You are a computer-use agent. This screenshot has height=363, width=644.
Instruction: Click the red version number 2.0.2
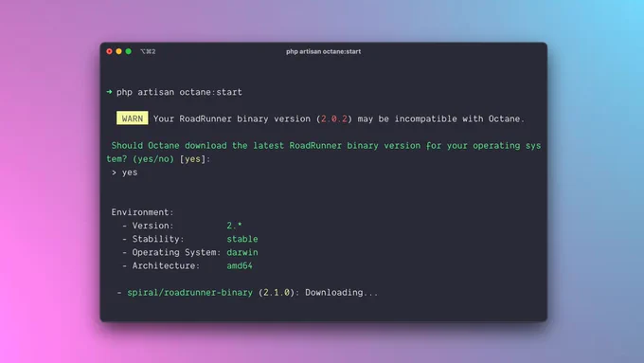[334, 118]
